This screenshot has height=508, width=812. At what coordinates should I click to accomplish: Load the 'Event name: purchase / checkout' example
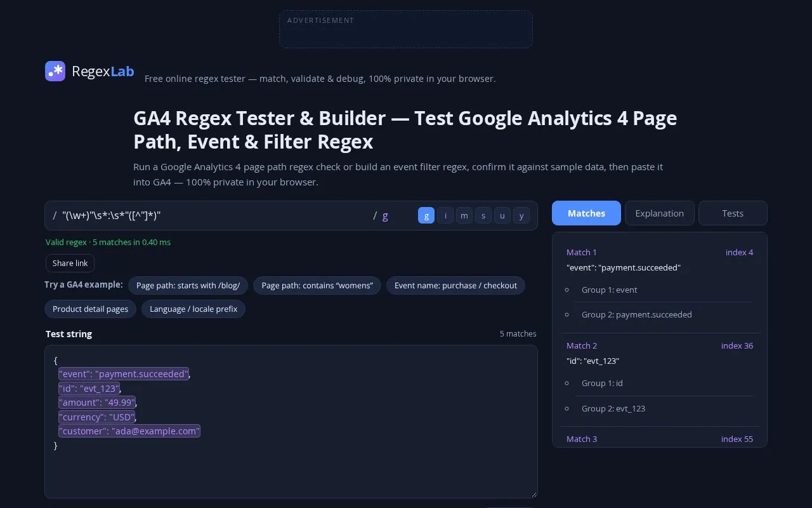(455, 286)
